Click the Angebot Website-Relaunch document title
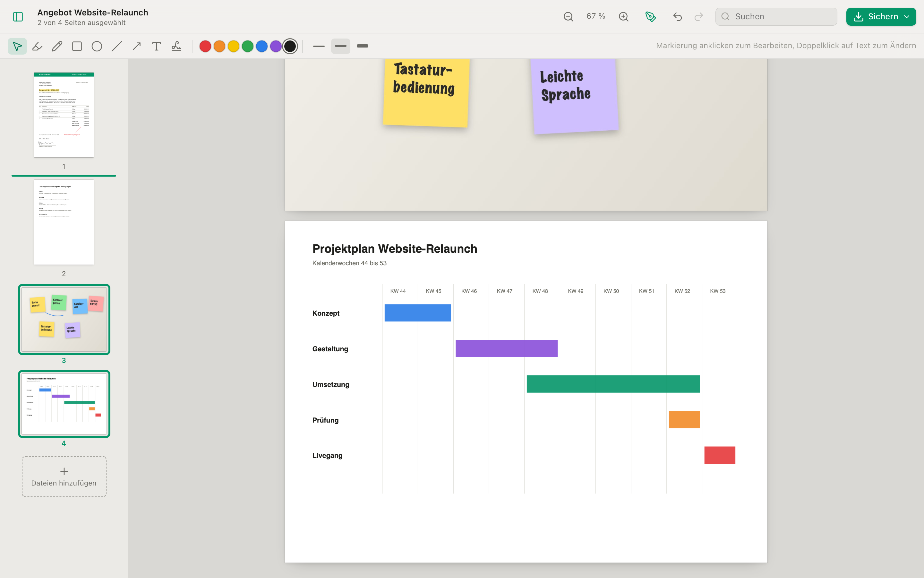Image resolution: width=924 pixels, height=578 pixels. click(93, 12)
